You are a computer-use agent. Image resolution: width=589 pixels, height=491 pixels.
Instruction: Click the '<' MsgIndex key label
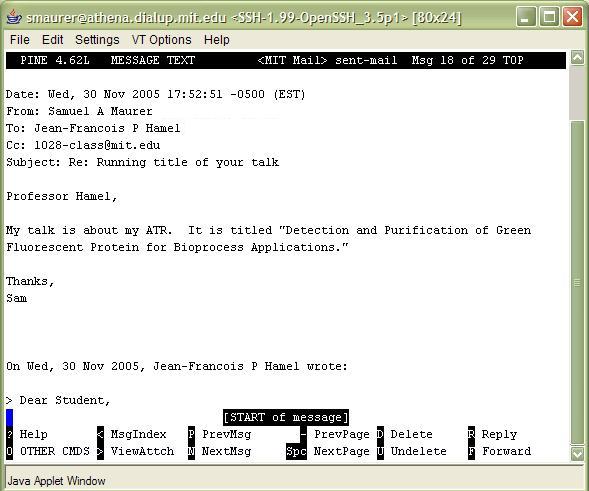click(100, 434)
